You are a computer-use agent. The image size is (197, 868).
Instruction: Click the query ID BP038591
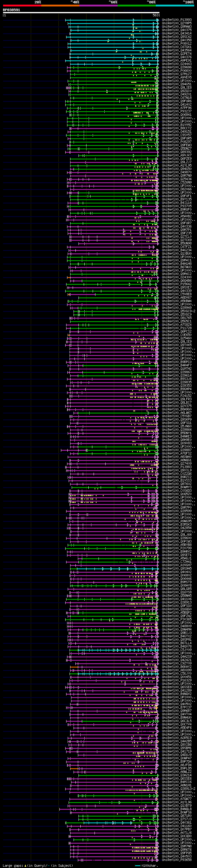click(11, 10)
